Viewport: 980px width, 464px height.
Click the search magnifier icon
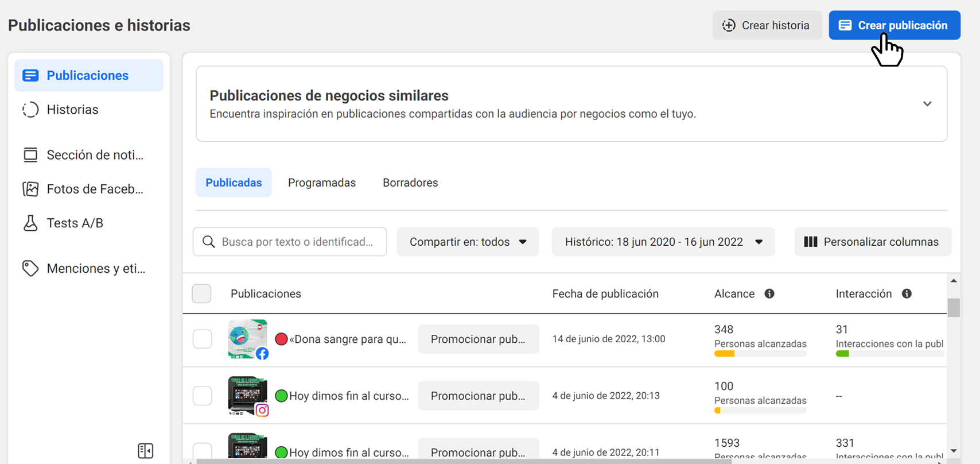[209, 242]
